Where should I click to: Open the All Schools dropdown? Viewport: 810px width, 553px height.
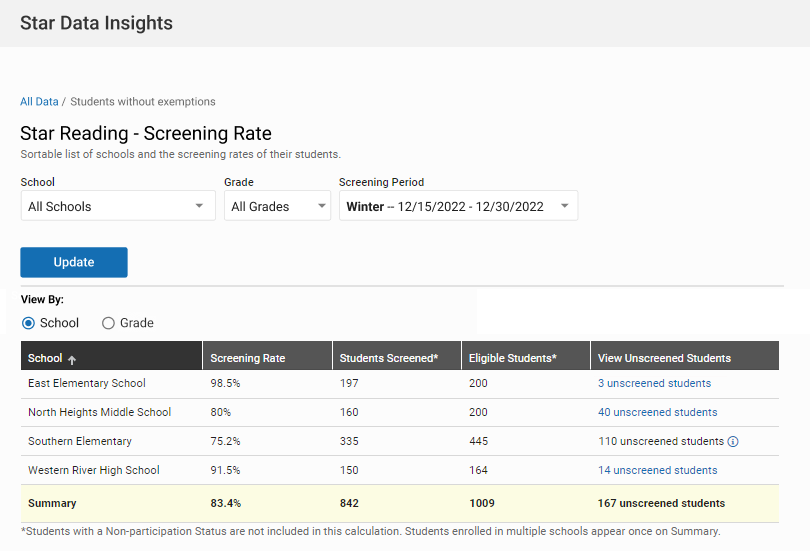coord(118,206)
